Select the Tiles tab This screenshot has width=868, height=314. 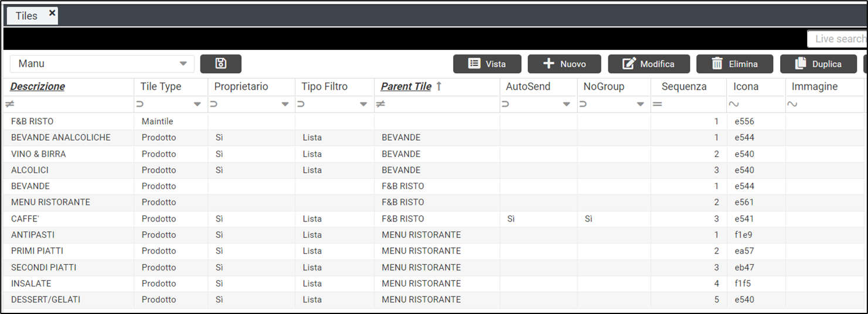[x=26, y=16]
